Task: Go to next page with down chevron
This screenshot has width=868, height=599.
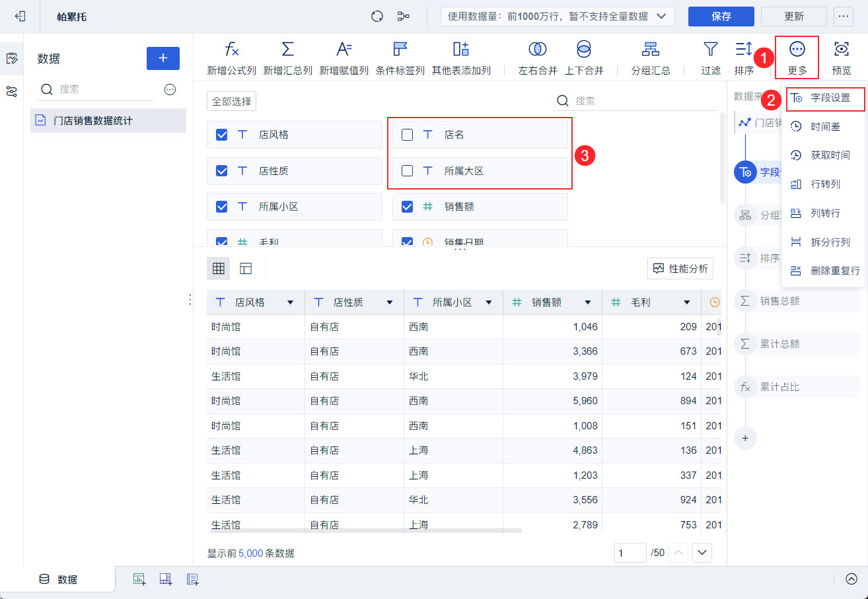Action: (x=702, y=553)
